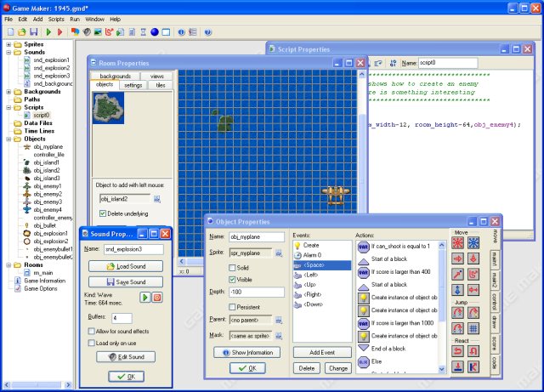The image size is (544, 392).
Task: Enable the Persistent checkbox
Action: click(x=232, y=307)
